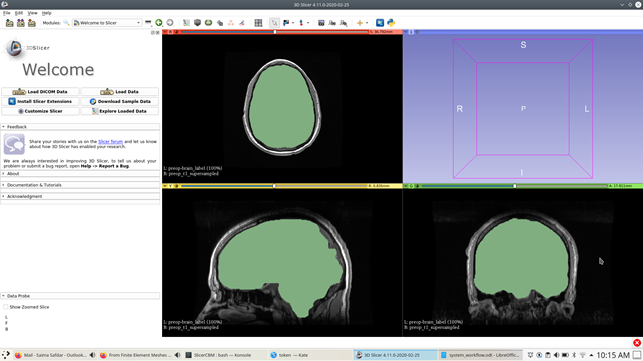Viewport: 643px width, 361px height.
Task: Click the fiducial markup placement icon
Action: pyautogui.click(x=301, y=23)
